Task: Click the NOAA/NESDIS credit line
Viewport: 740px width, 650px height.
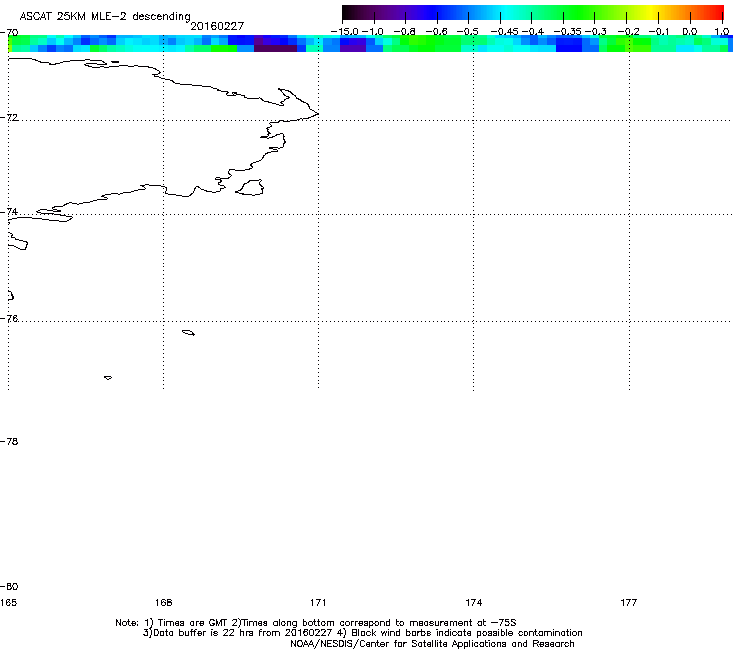Action: [432, 644]
